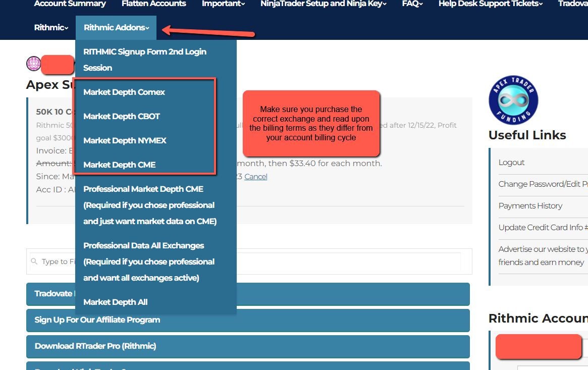
Task: Open Payments History link
Action: 530,206
